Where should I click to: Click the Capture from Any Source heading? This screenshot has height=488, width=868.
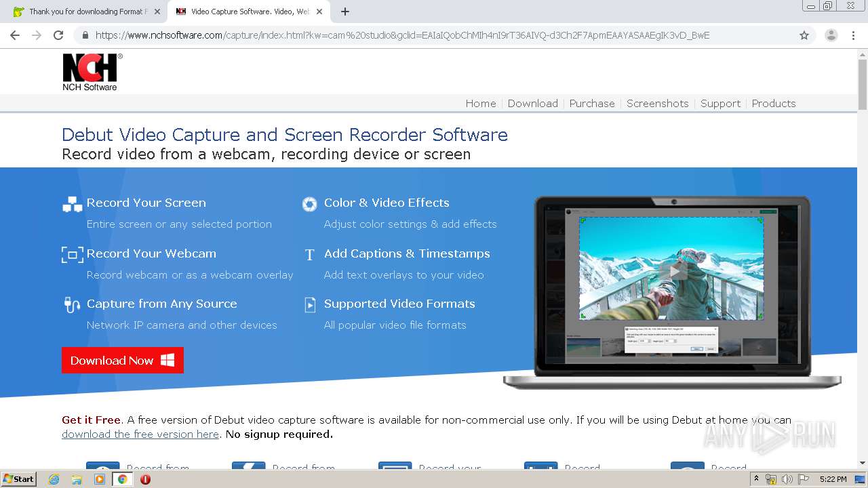click(162, 304)
